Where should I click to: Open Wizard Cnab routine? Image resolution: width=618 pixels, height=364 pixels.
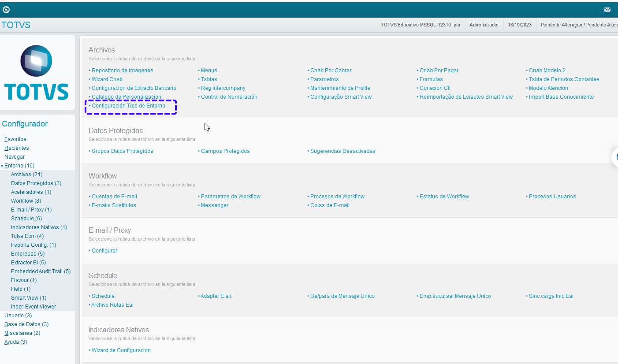(x=107, y=79)
